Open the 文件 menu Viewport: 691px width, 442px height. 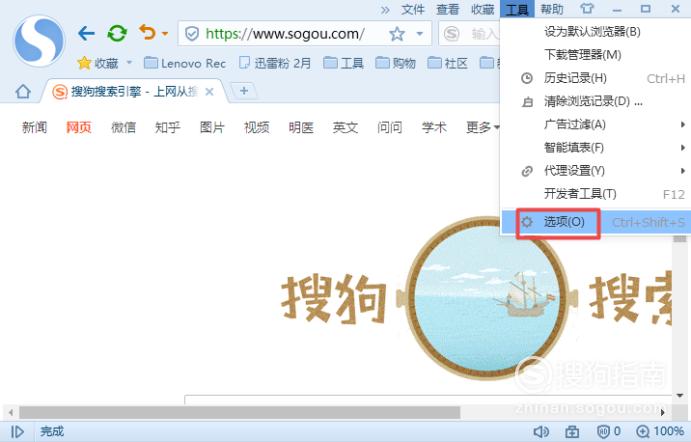413,9
